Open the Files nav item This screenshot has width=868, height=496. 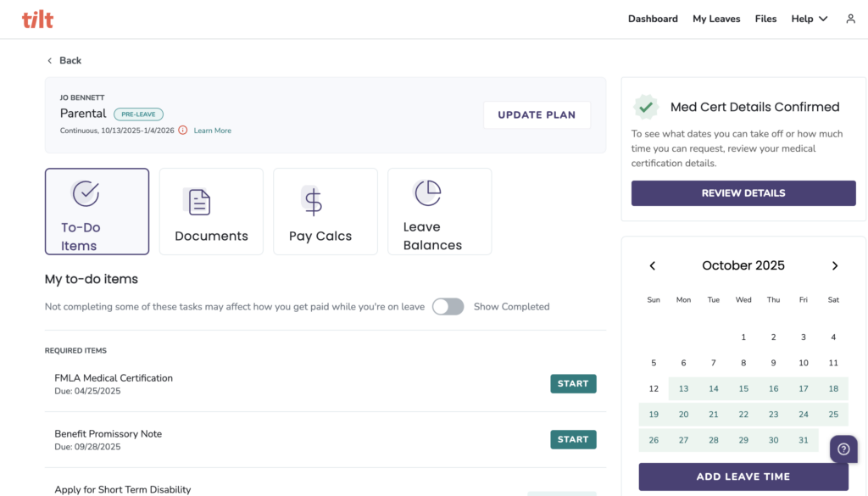tap(765, 19)
